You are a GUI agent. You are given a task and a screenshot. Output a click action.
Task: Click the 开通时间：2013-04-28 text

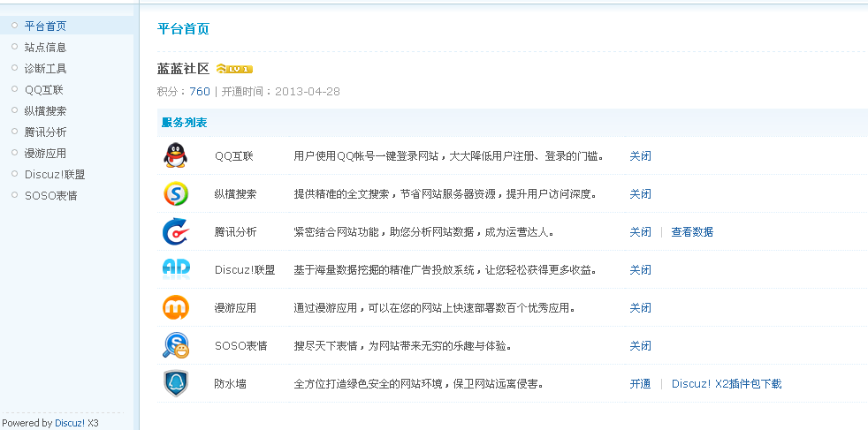pyautogui.click(x=281, y=91)
